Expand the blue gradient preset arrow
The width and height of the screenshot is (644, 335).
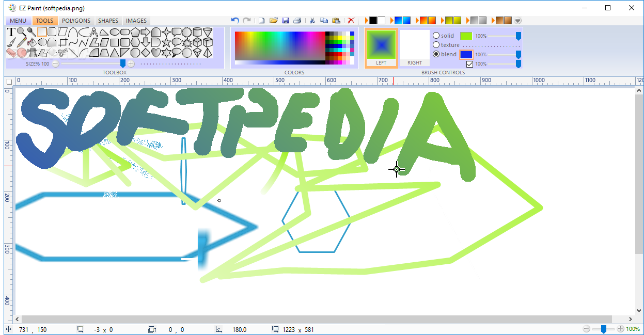[x=392, y=20]
